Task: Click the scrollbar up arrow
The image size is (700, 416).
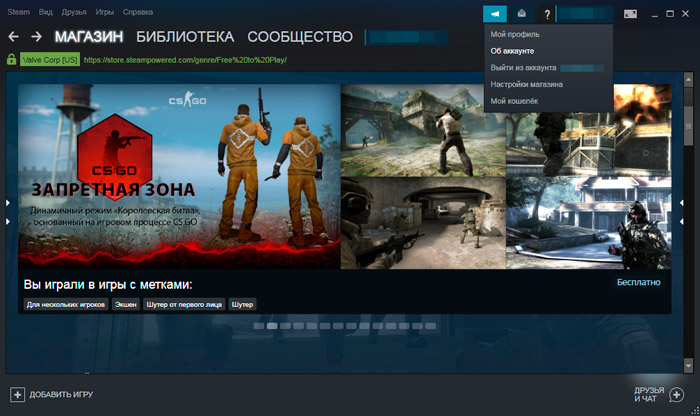Action: [688, 79]
